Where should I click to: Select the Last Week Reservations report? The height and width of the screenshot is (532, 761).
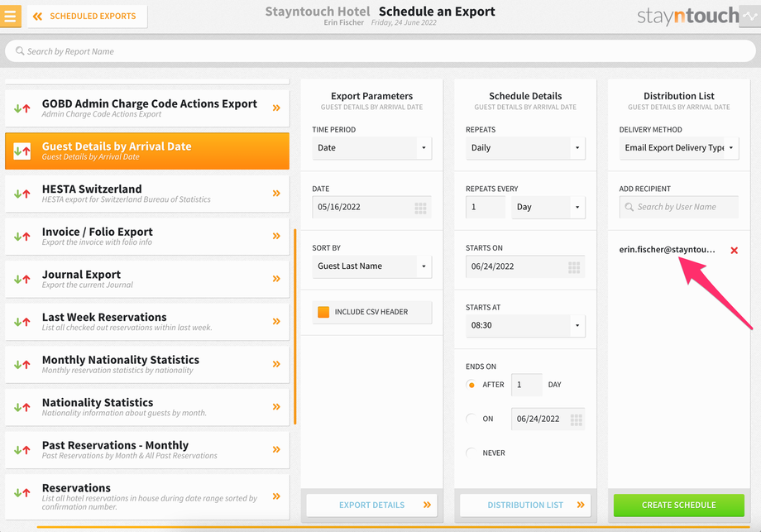[147, 322]
